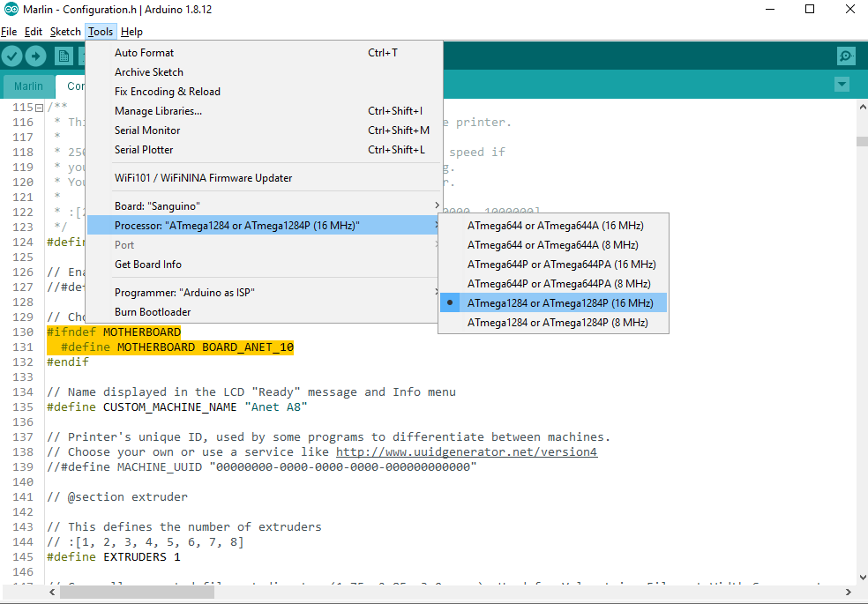Image resolution: width=868 pixels, height=604 pixels.
Task: Click the "Printer's unique ID" comment line
Action: coord(329,437)
